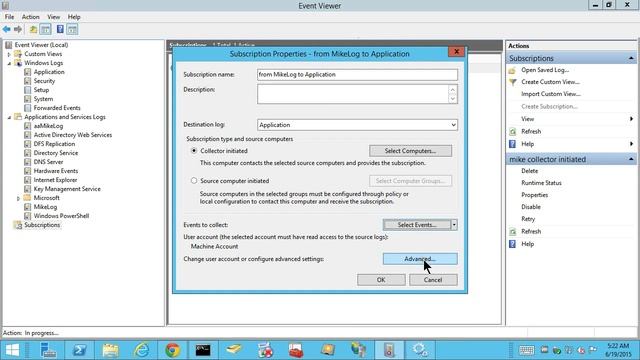Open Internet Explorer from the taskbar
This screenshot has height=360, width=640.
tap(141, 350)
